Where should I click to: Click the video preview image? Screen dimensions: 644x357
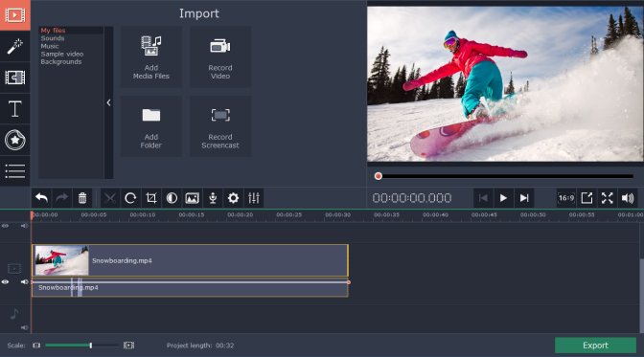pos(505,83)
